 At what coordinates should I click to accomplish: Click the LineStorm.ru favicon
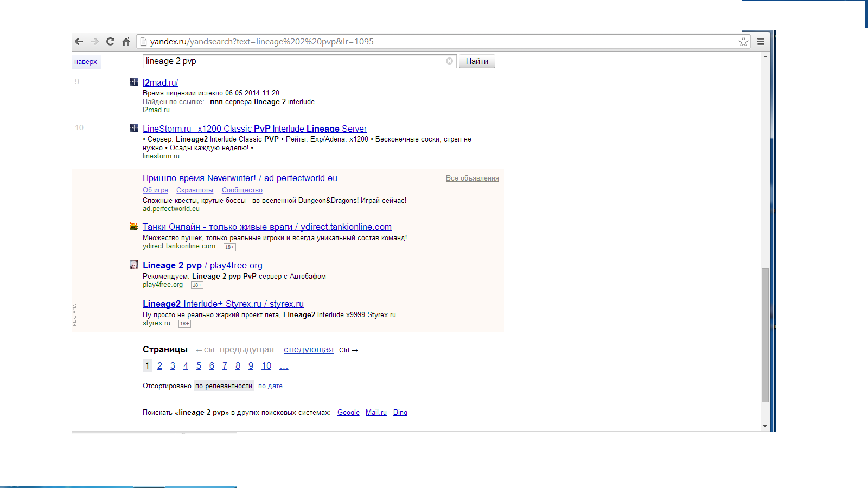click(134, 128)
